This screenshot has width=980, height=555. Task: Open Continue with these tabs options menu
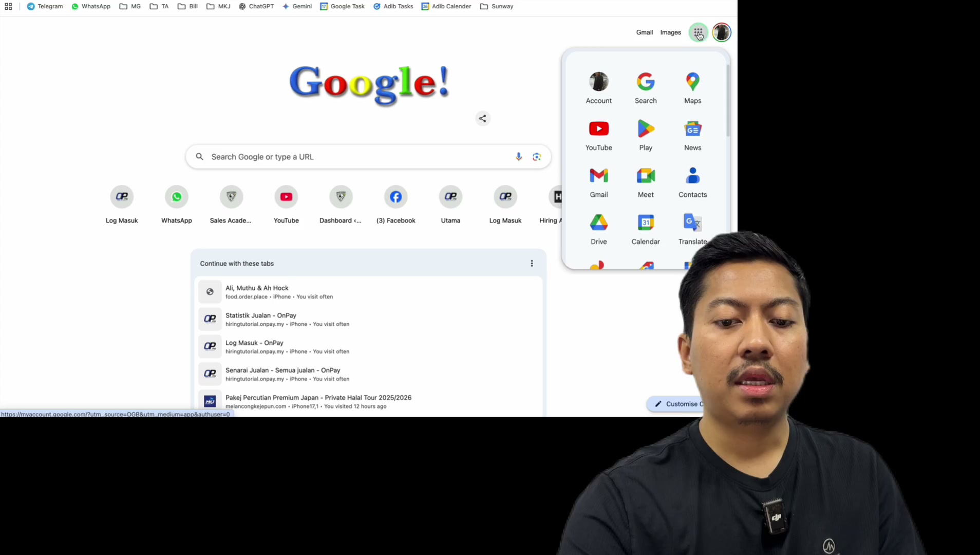(x=532, y=264)
